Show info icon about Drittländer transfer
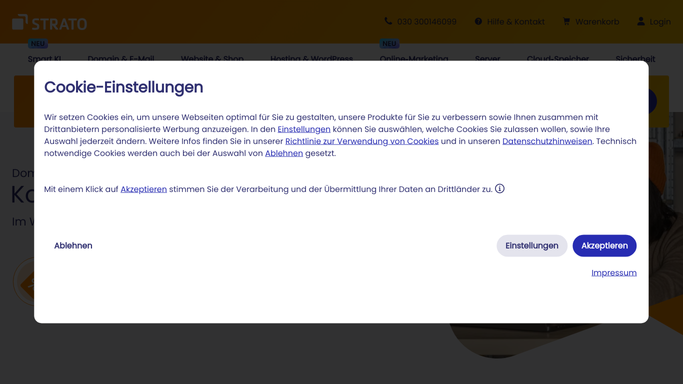This screenshot has height=384, width=683. [500, 189]
